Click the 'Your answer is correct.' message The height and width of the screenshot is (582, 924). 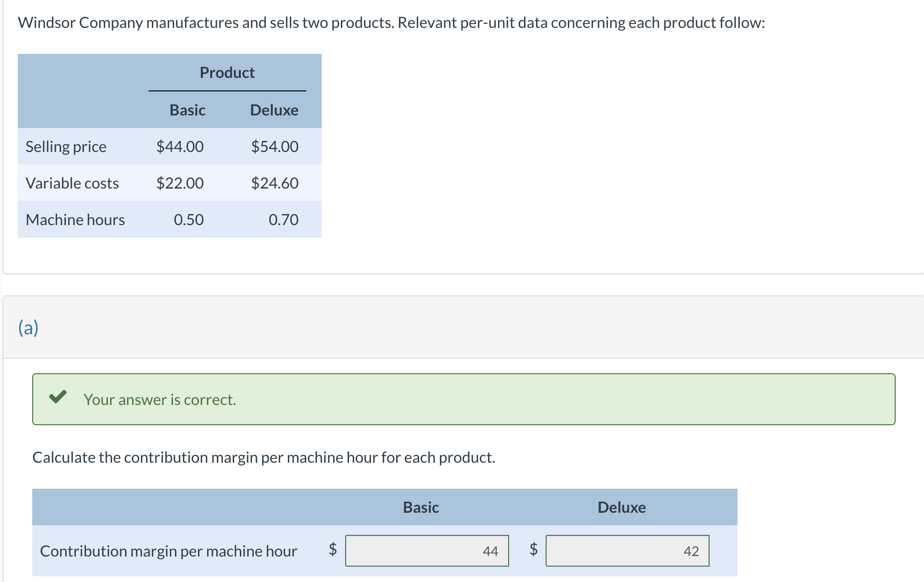click(x=160, y=400)
